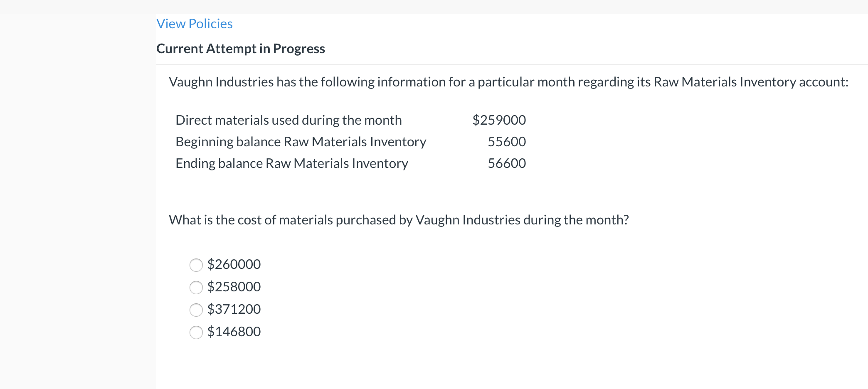The width and height of the screenshot is (868, 389).
Task: Click the Beginning balance Raw Materials Inventory label
Action: coord(301,142)
